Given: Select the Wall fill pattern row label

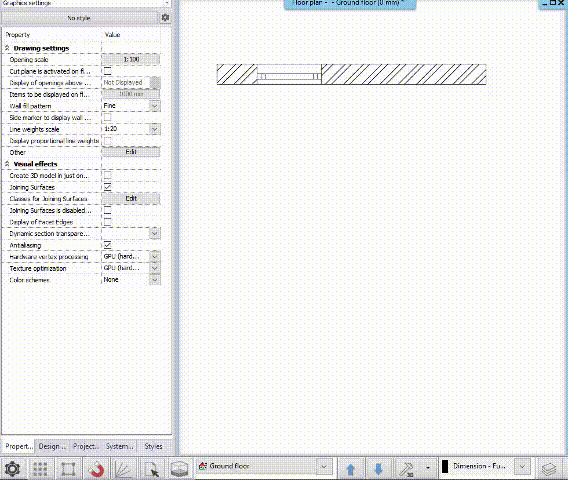Looking at the screenshot, I should 30,106.
